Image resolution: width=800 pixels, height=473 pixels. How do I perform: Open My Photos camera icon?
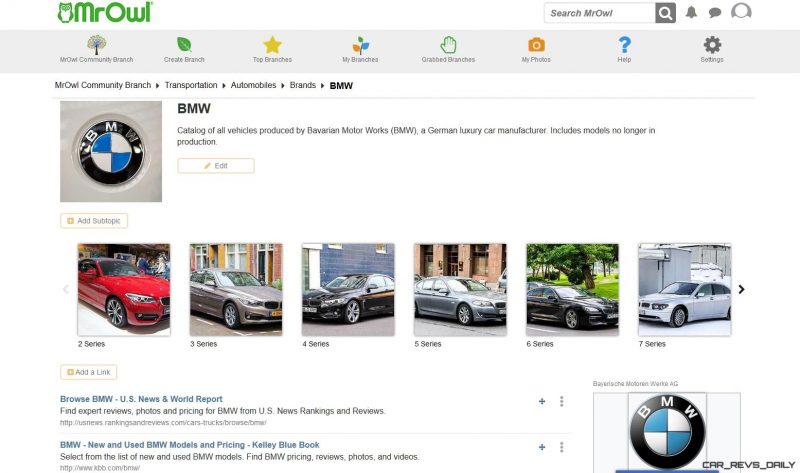[536, 45]
